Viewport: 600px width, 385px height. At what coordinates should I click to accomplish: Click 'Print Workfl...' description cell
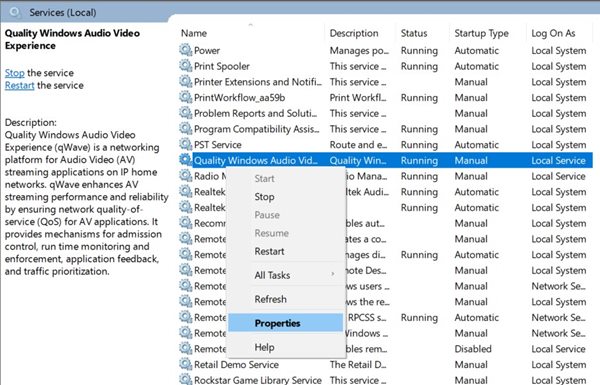point(358,98)
